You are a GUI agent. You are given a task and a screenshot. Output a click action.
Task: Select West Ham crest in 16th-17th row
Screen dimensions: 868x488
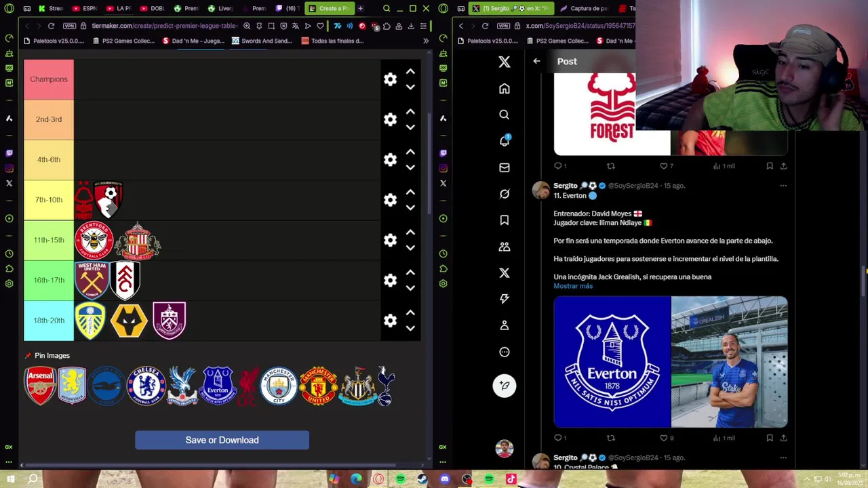tap(92, 280)
